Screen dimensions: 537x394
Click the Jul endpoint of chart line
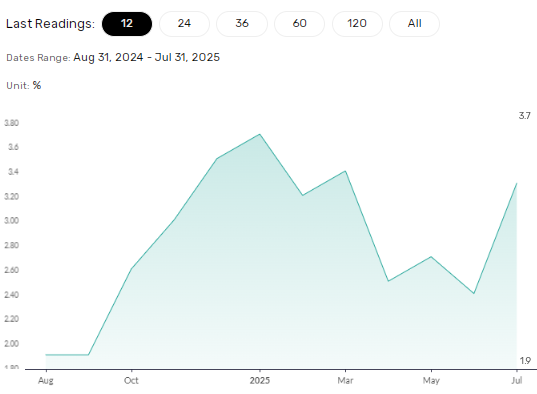[516, 184]
